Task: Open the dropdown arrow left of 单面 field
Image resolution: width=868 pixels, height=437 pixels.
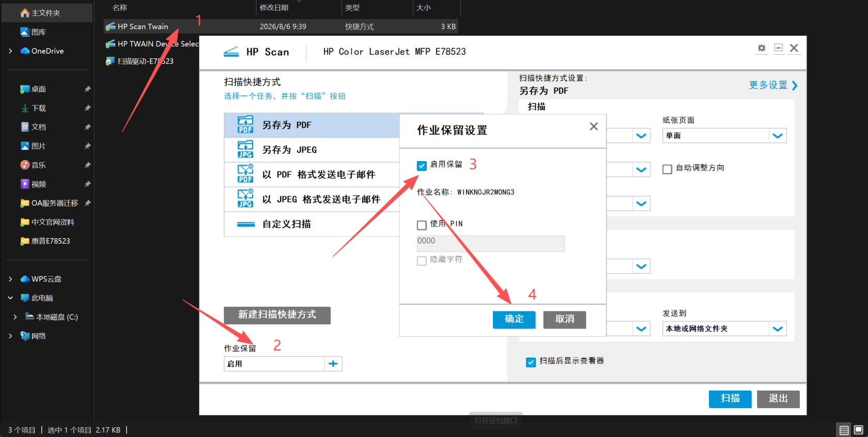Action: coord(641,136)
